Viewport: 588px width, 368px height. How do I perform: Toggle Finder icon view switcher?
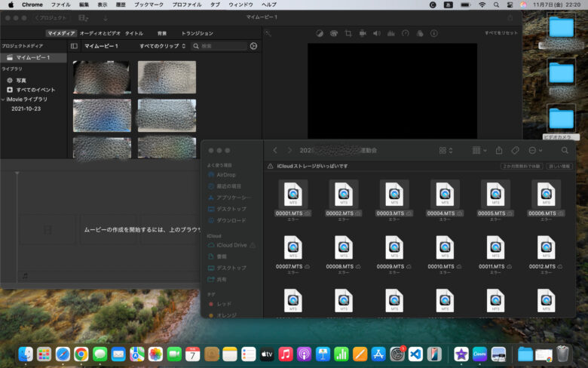pos(446,150)
